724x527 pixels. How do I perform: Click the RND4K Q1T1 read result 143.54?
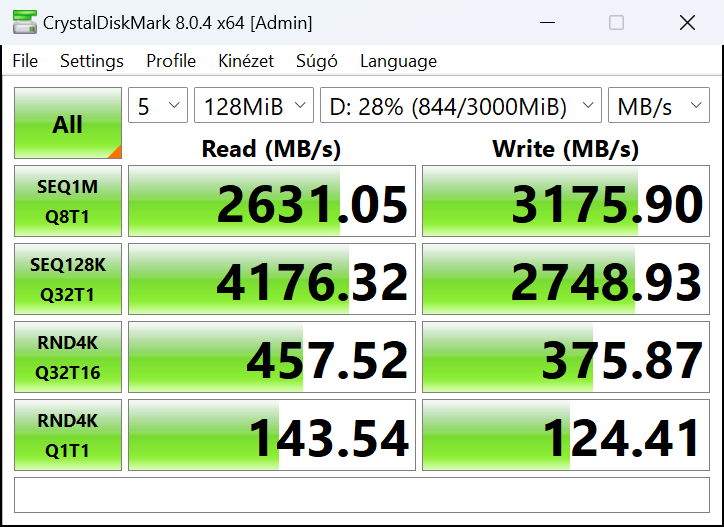272,435
